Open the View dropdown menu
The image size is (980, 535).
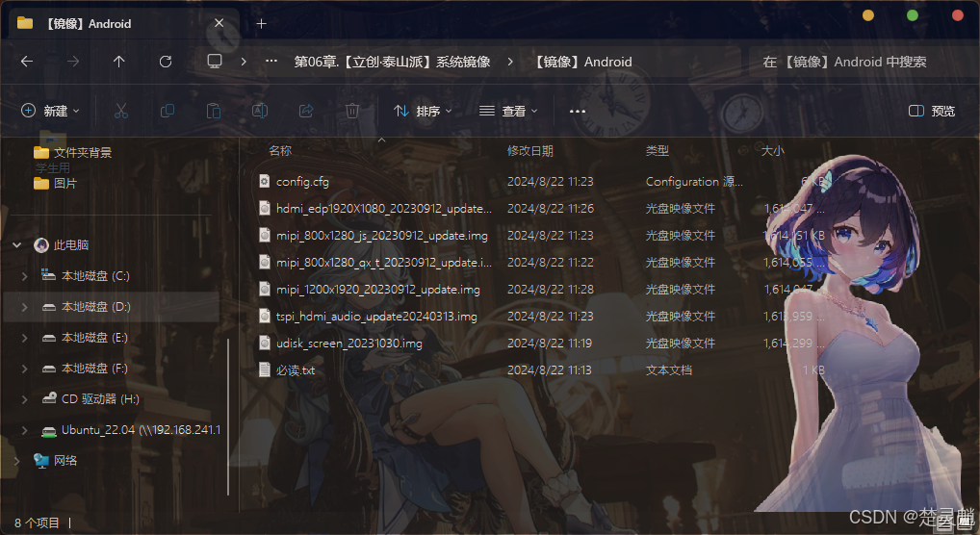pos(508,112)
